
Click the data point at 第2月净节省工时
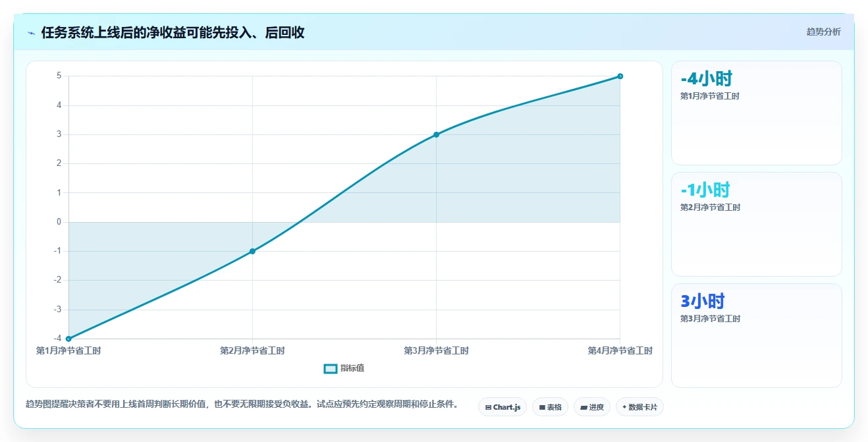(x=252, y=251)
